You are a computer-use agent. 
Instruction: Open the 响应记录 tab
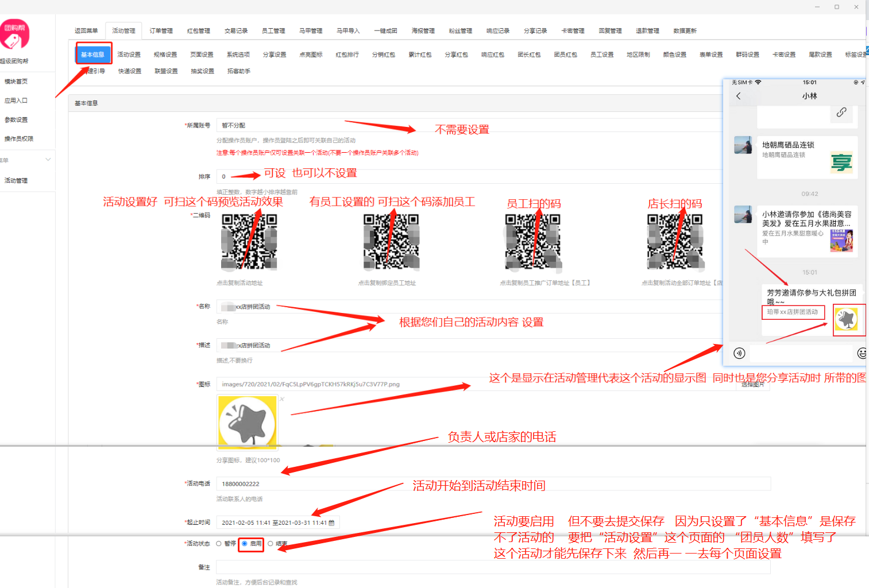tap(498, 31)
